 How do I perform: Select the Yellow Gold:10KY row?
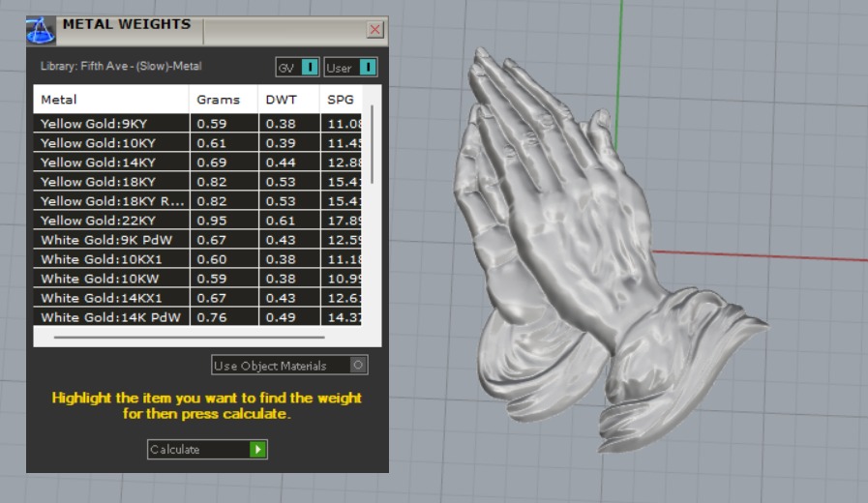197,143
